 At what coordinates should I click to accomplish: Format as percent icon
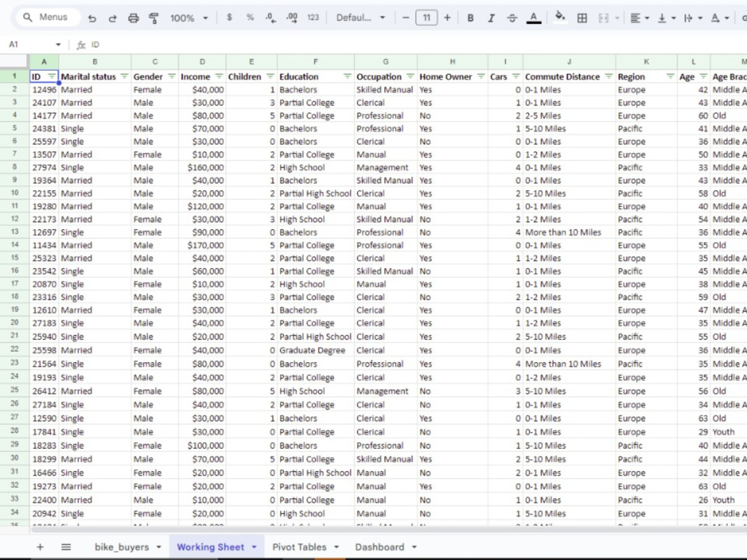tap(250, 18)
